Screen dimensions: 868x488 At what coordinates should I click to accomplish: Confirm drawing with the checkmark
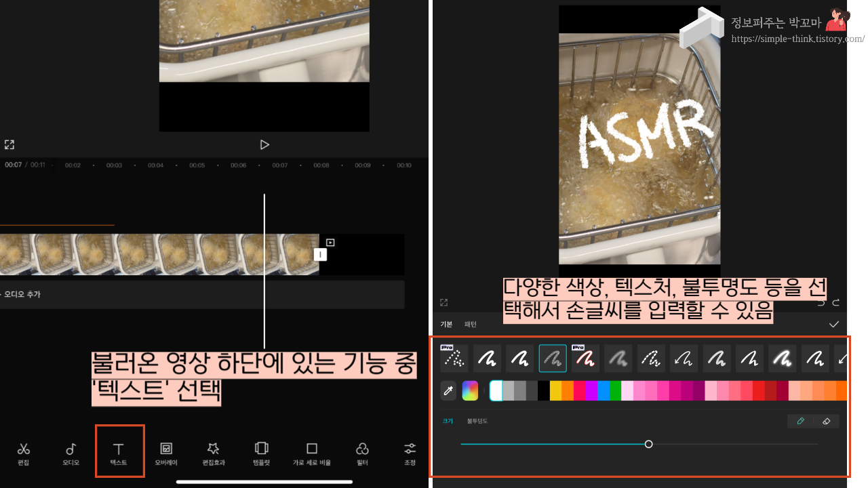point(834,325)
